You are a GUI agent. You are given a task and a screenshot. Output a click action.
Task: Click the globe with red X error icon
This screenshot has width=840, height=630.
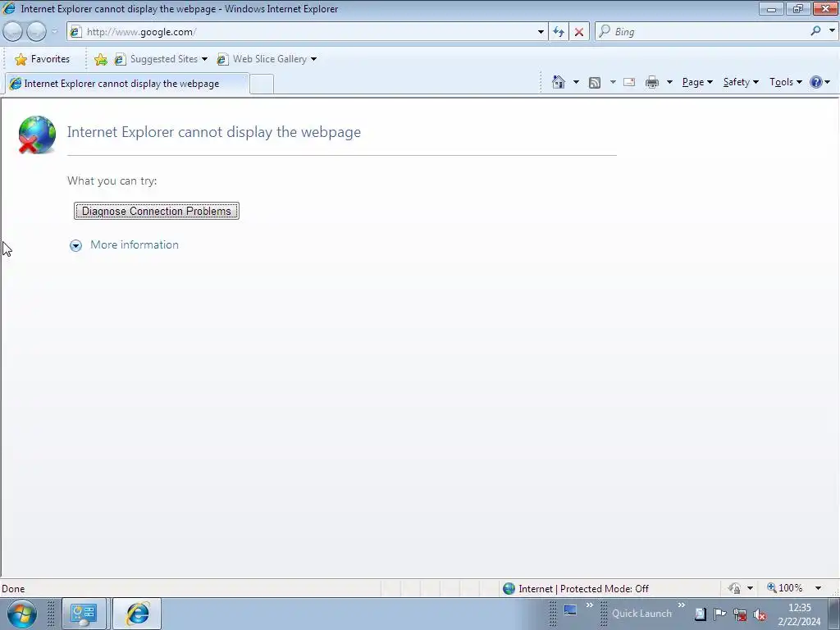(x=36, y=135)
